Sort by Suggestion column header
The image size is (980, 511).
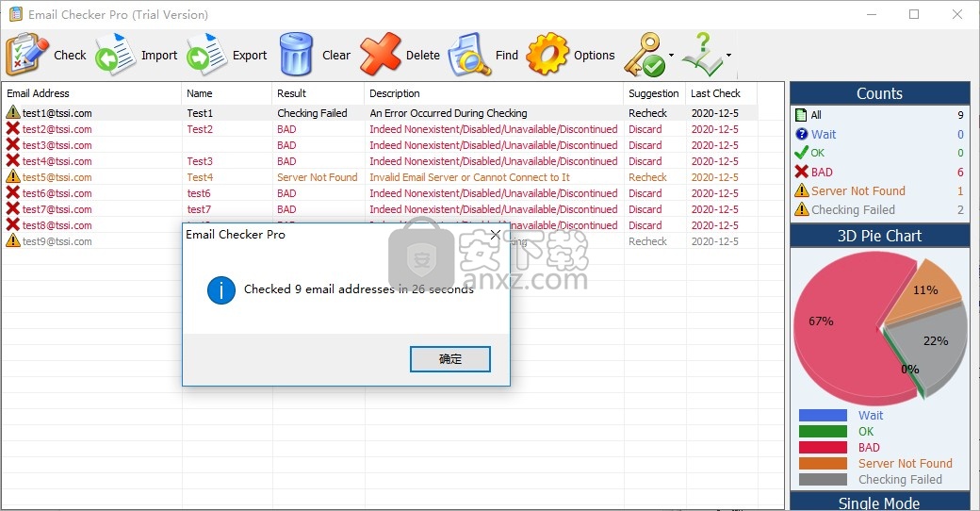pos(654,93)
